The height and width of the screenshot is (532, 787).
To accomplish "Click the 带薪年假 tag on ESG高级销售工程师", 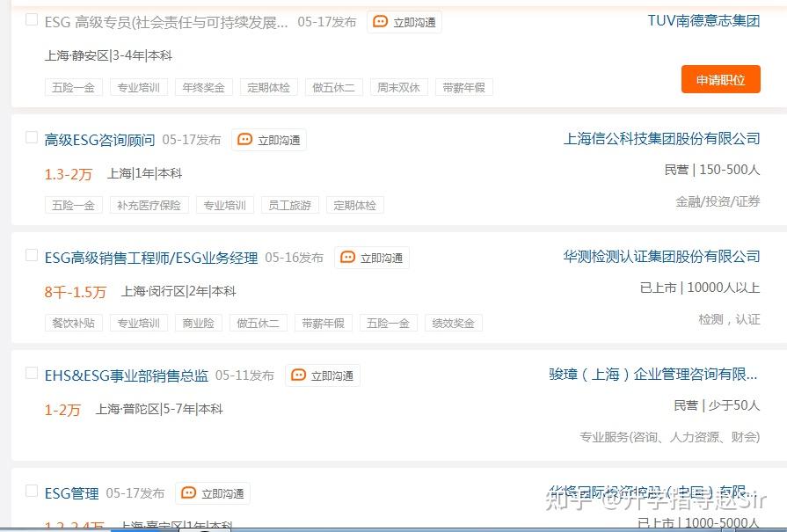I will [324, 323].
